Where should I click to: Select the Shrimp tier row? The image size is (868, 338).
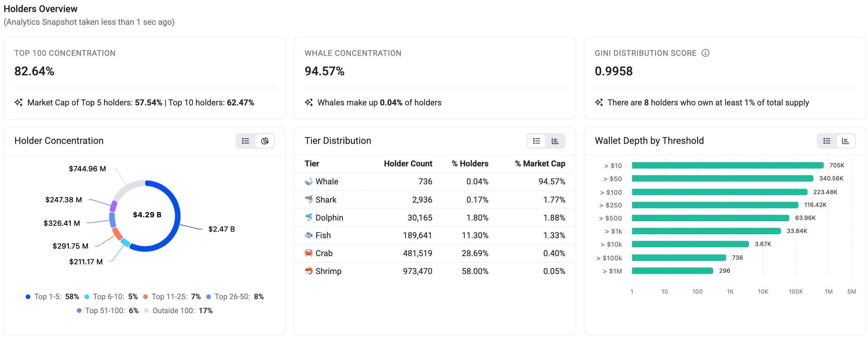pyautogui.click(x=435, y=271)
